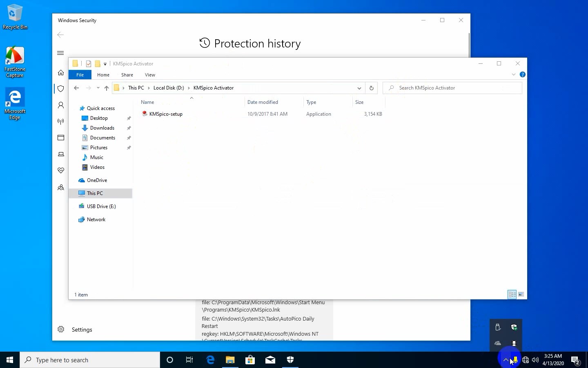Switch to Large icons view layout
Image resolution: width=588 pixels, height=368 pixels.
coord(521,294)
